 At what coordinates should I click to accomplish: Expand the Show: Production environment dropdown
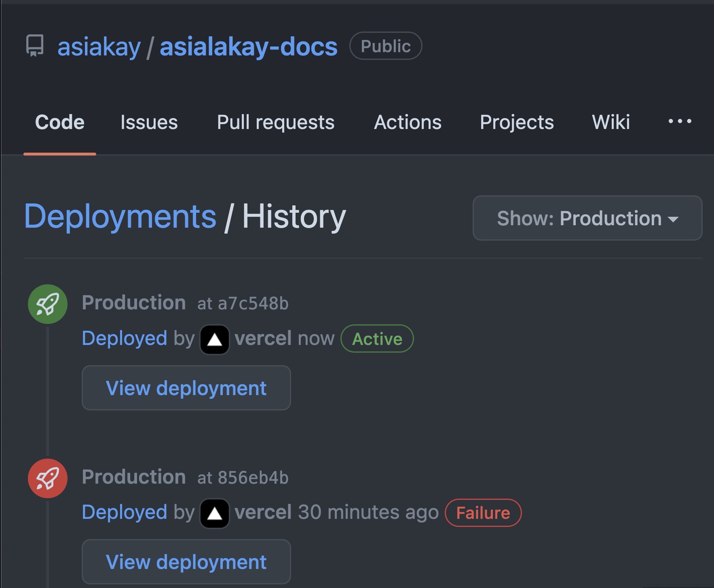[587, 218]
